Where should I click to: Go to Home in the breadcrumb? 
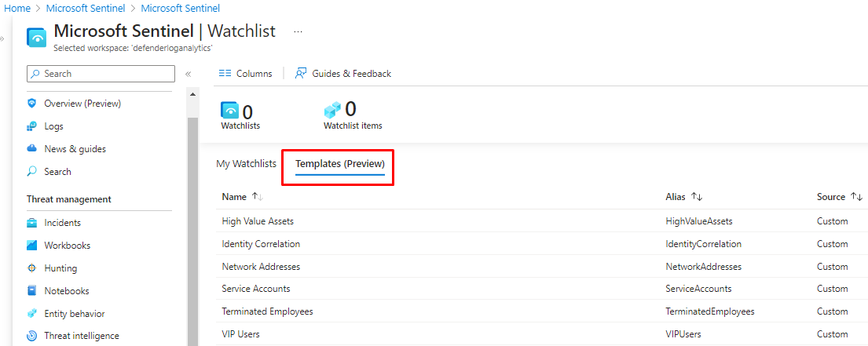pos(17,9)
